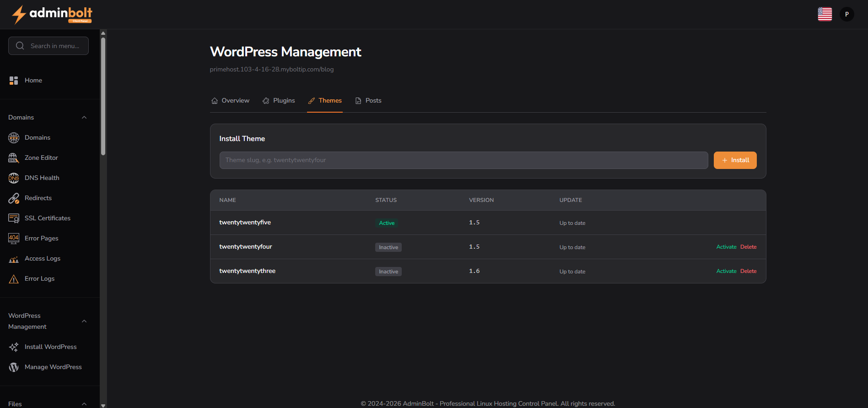This screenshot has width=868, height=408.
Task: Switch to the Overview tab
Action: point(230,101)
